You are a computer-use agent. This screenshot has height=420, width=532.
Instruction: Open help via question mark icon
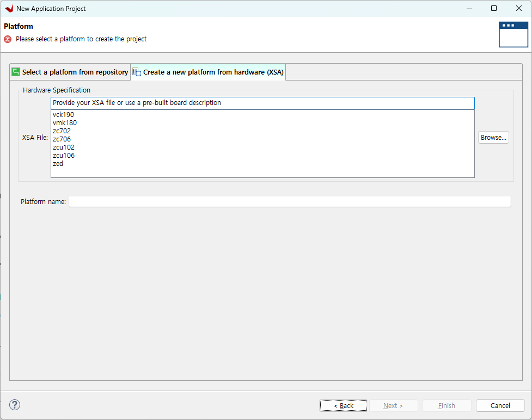coord(15,405)
